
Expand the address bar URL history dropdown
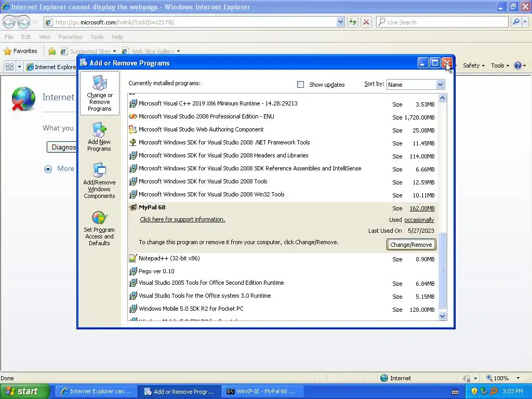click(340, 22)
